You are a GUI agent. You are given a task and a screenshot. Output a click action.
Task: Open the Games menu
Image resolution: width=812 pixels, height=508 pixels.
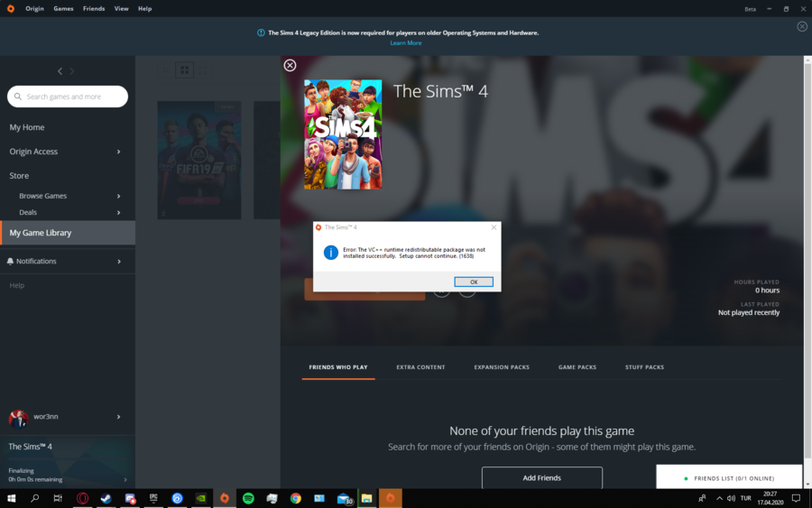[63, 9]
